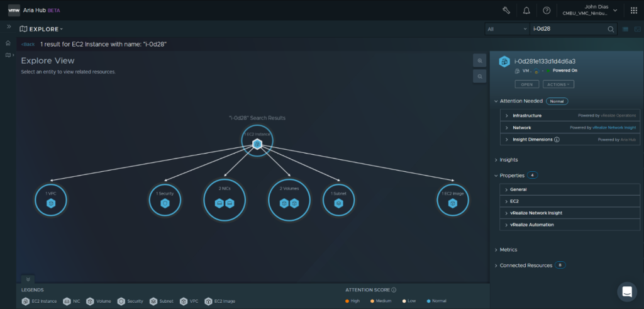Click the Normal attention blue dot

[428, 301]
